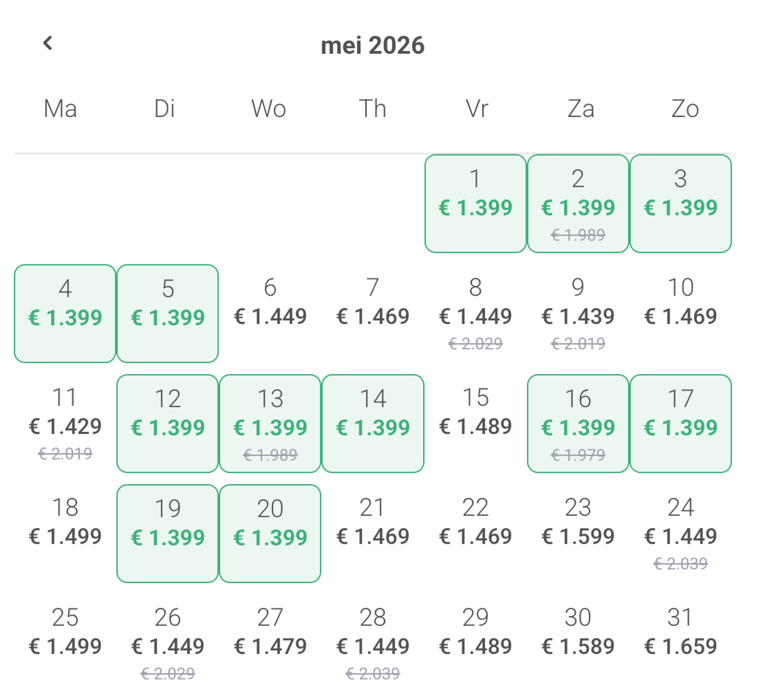Select Monday May 4 departure date
The height and width of the screenshot is (700, 769).
point(65,313)
